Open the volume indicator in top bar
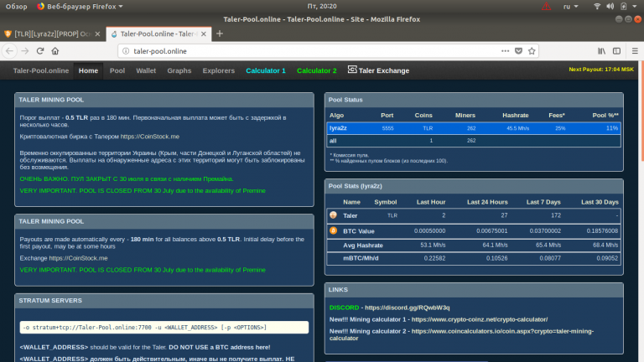The height and width of the screenshot is (362, 644). click(610, 6)
